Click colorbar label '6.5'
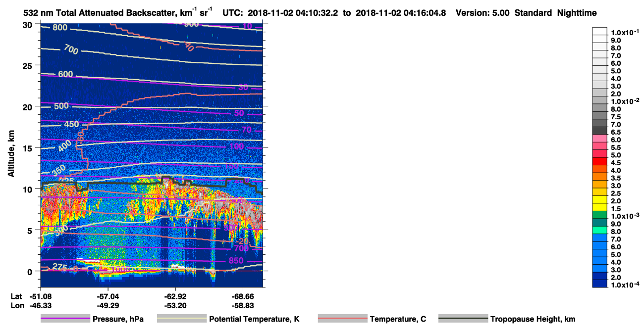 616,132
